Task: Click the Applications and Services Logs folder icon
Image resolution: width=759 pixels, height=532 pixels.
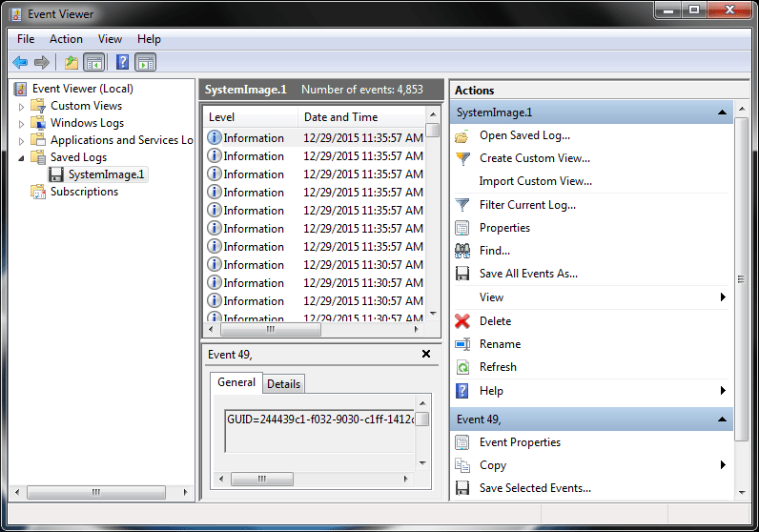Action: (38, 140)
